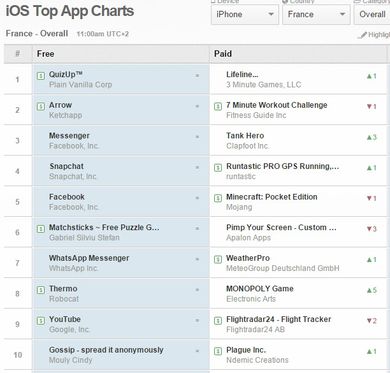Click the in-app purchase icon next to Matchsticks
This screenshot has width=390, height=373.
coord(41,229)
